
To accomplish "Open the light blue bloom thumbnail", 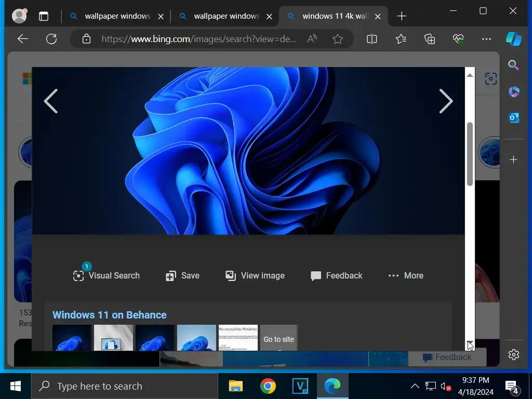I will (197, 338).
